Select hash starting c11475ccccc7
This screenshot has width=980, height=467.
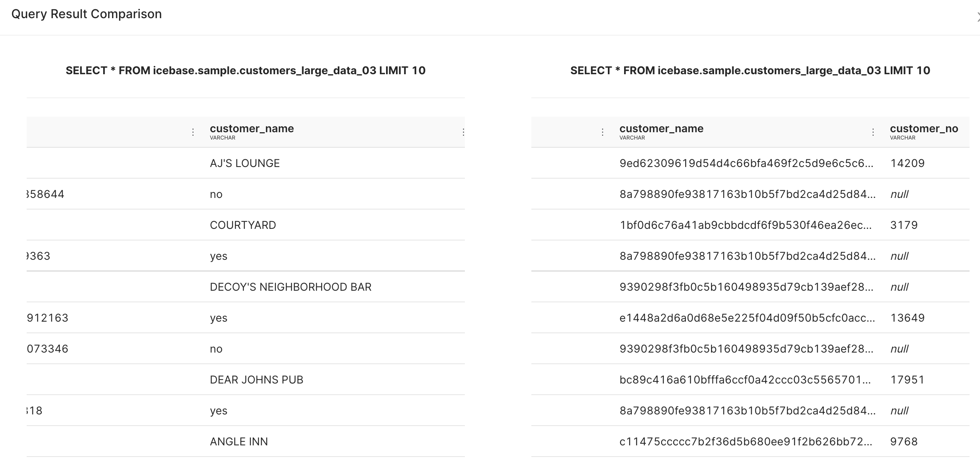click(746, 441)
